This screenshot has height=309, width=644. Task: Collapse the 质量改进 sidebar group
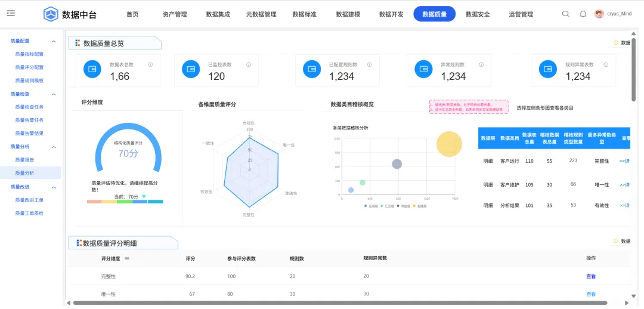point(54,187)
